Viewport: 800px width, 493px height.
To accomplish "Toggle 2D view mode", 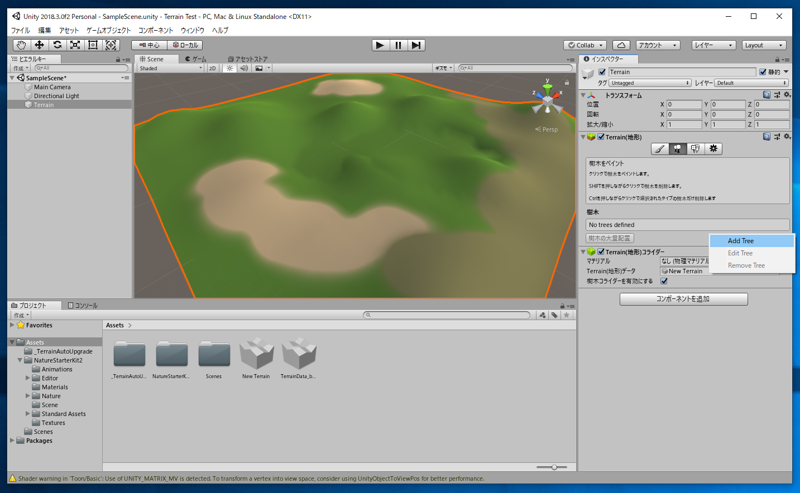I will click(213, 68).
